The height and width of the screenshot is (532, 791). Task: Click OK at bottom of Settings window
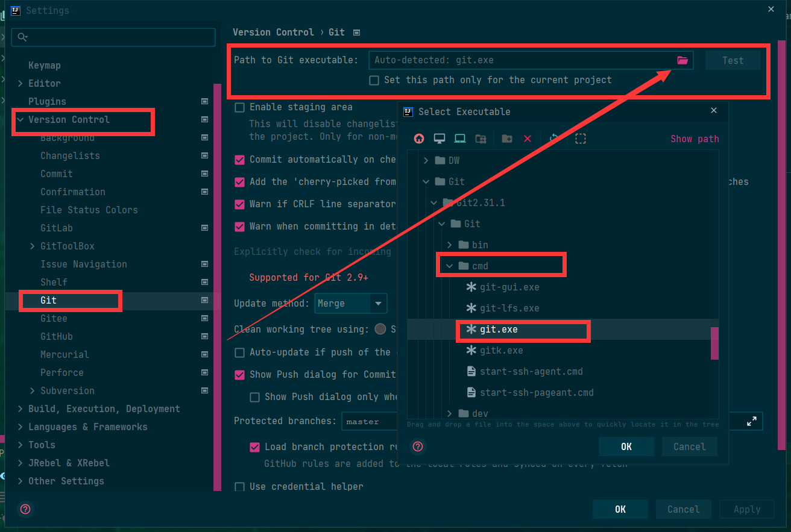click(620, 509)
